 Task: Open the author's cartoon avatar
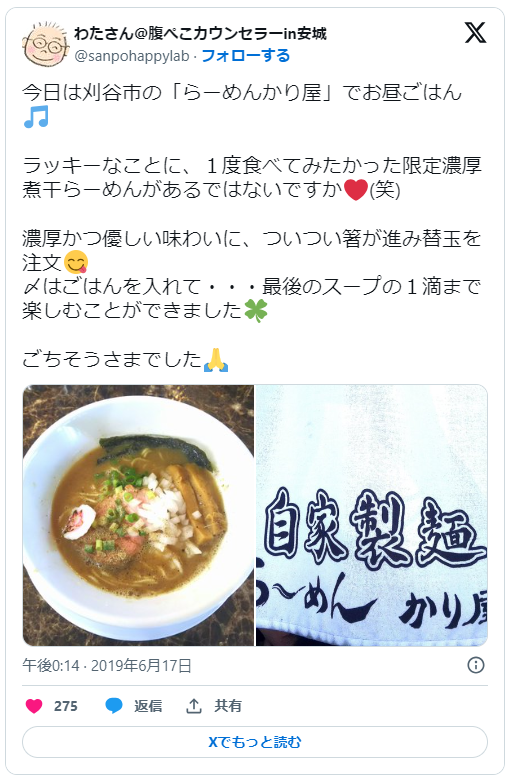[x=45, y=43]
